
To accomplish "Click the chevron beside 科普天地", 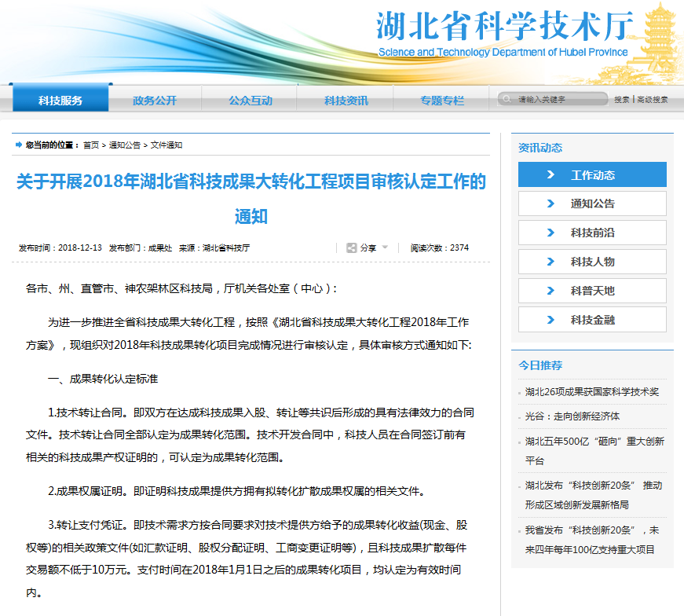I will [x=550, y=291].
